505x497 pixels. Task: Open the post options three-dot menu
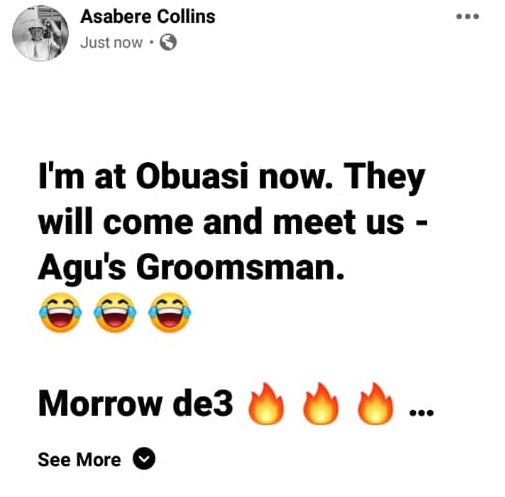tap(467, 16)
